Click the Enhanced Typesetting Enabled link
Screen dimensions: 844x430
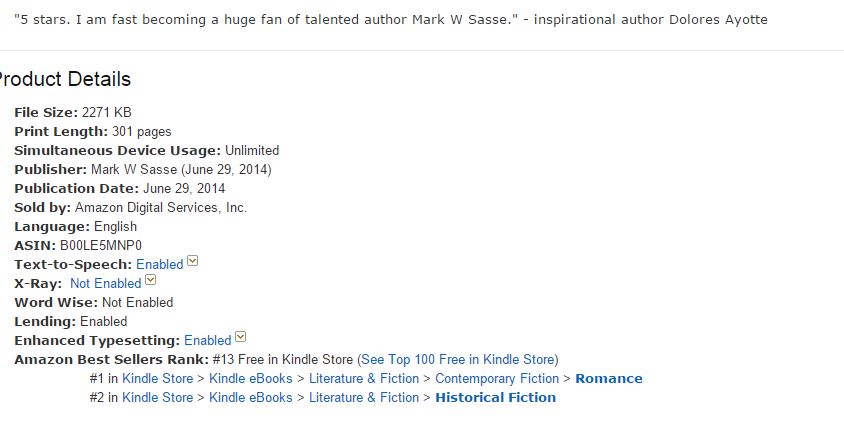click(x=208, y=341)
